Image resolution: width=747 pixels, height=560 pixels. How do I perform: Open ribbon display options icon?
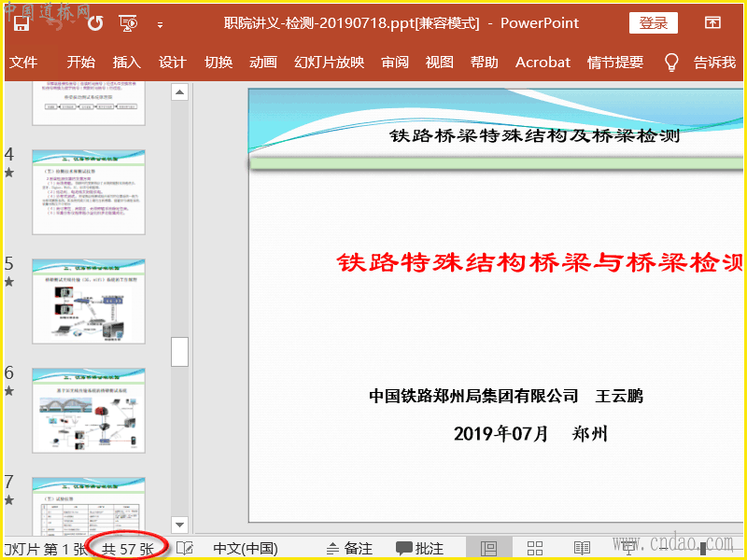tap(712, 22)
